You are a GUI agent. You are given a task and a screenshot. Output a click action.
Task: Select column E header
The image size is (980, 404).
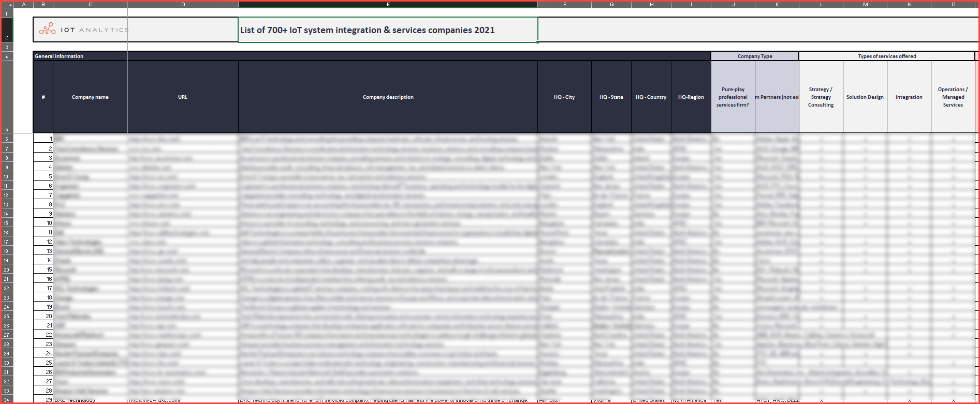(x=388, y=4)
